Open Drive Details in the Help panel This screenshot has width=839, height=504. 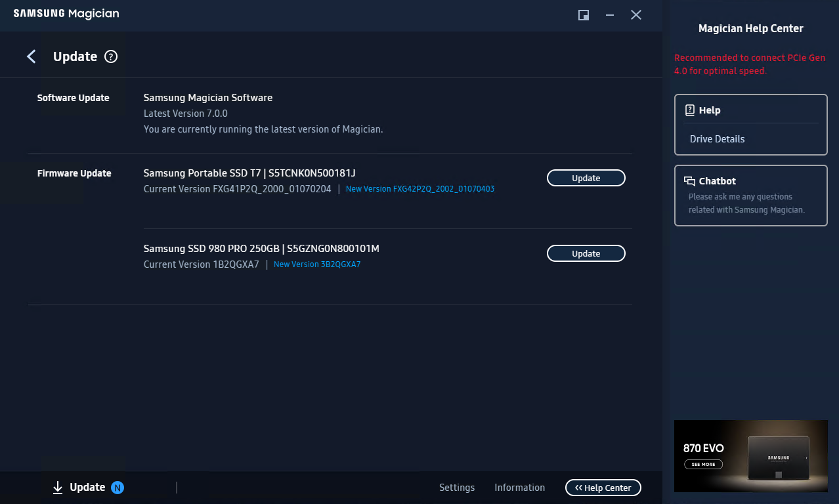click(x=718, y=139)
